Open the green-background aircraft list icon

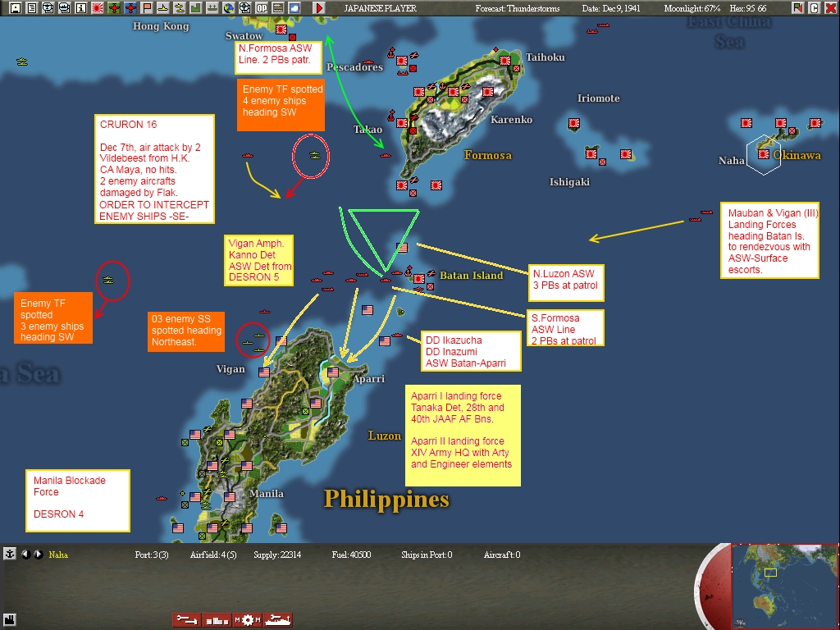[x=113, y=8]
